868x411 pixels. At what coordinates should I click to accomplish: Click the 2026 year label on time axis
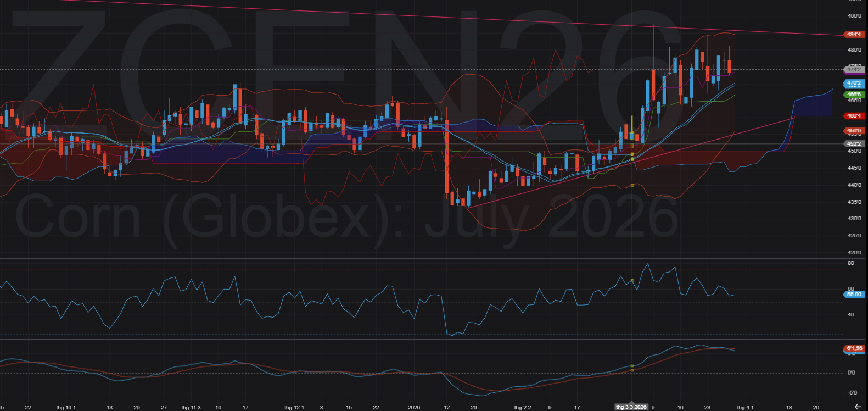coord(414,407)
